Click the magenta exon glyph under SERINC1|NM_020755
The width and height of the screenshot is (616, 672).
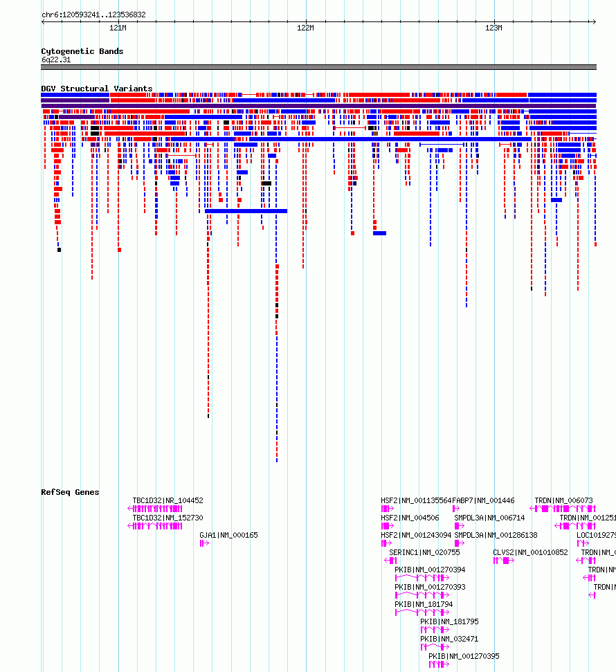tap(390, 561)
